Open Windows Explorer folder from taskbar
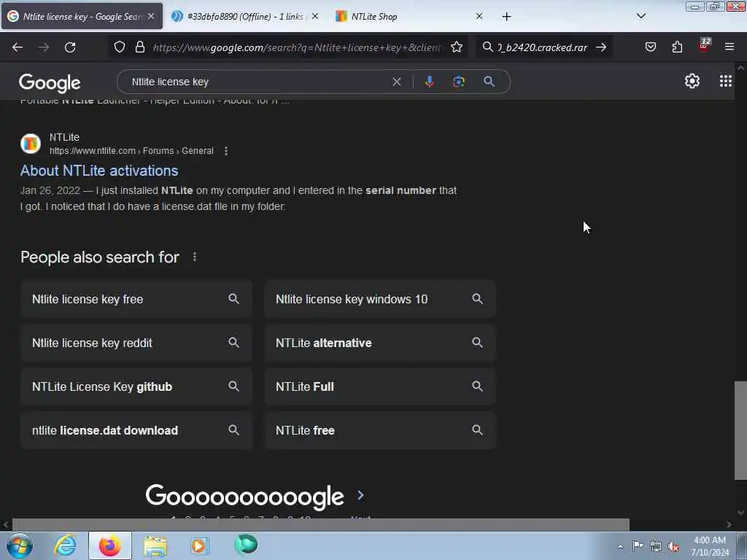 [155, 546]
